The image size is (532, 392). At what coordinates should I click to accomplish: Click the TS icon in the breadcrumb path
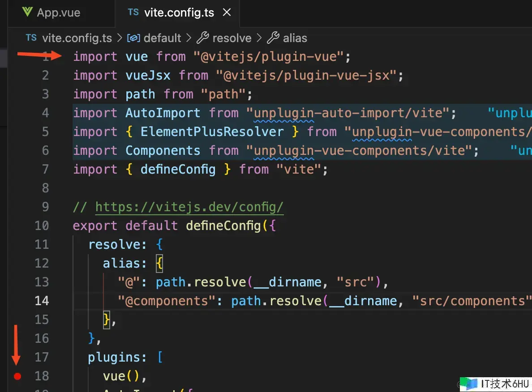pos(31,38)
